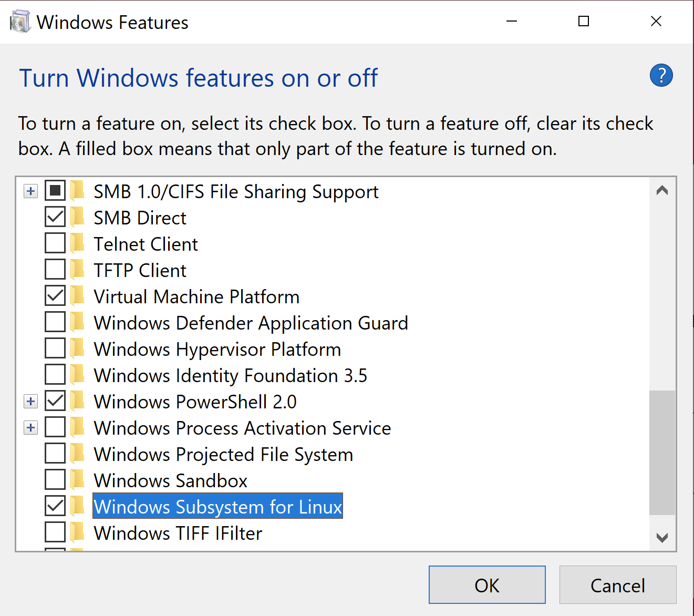Image resolution: width=694 pixels, height=616 pixels.
Task: Click the scrollbar down arrow
Action: click(662, 537)
